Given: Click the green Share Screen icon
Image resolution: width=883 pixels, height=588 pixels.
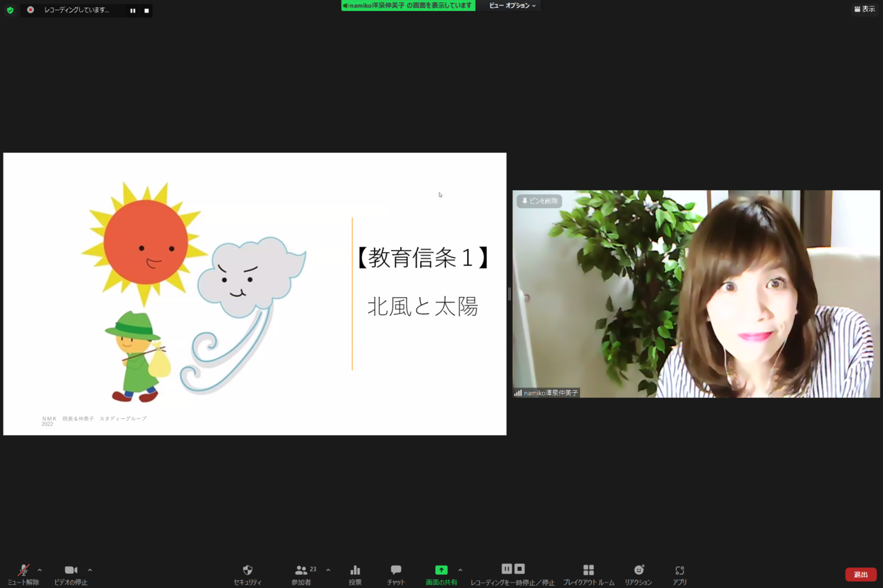Looking at the screenshot, I should (441, 571).
